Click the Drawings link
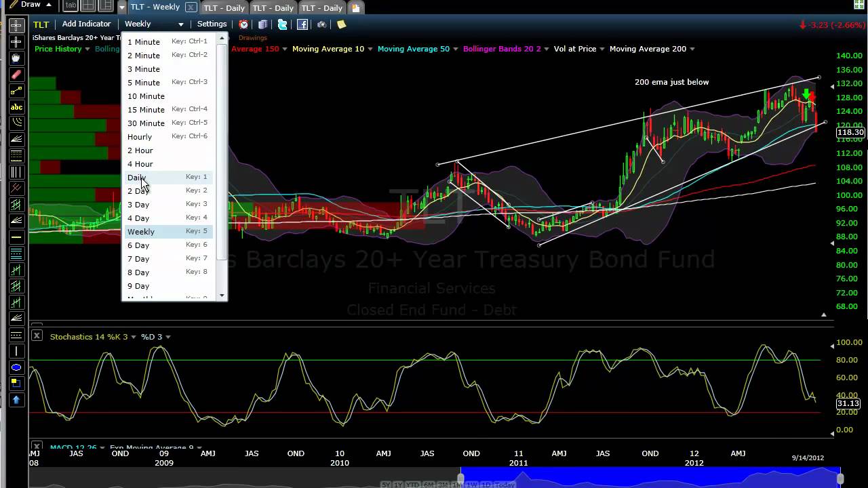The height and width of the screenshot is (488, 868). coord(253,38)
